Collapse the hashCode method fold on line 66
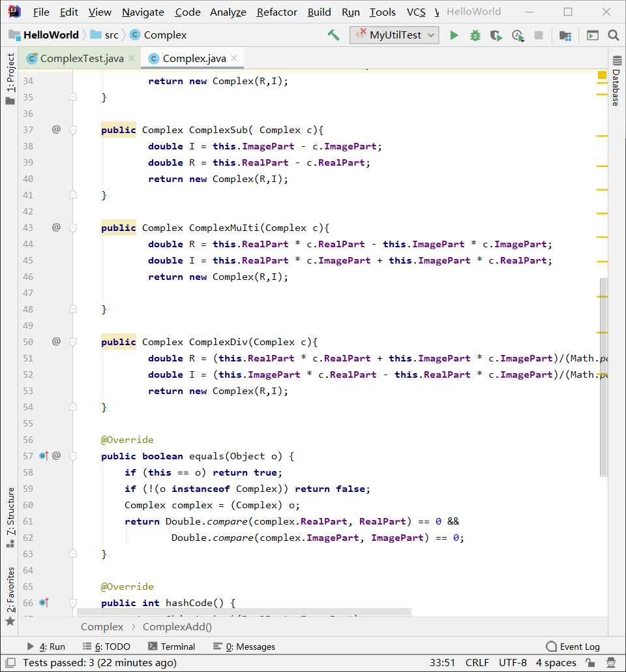 pos(73,603)
